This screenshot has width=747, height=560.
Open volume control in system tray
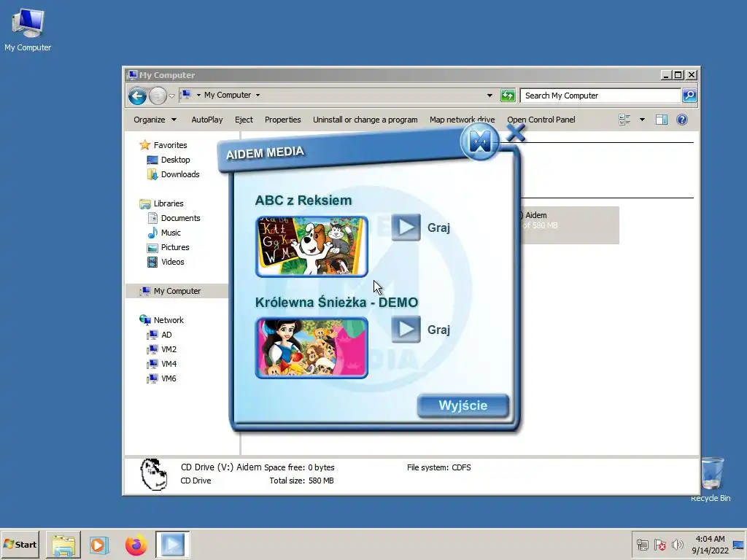(677, 545)
